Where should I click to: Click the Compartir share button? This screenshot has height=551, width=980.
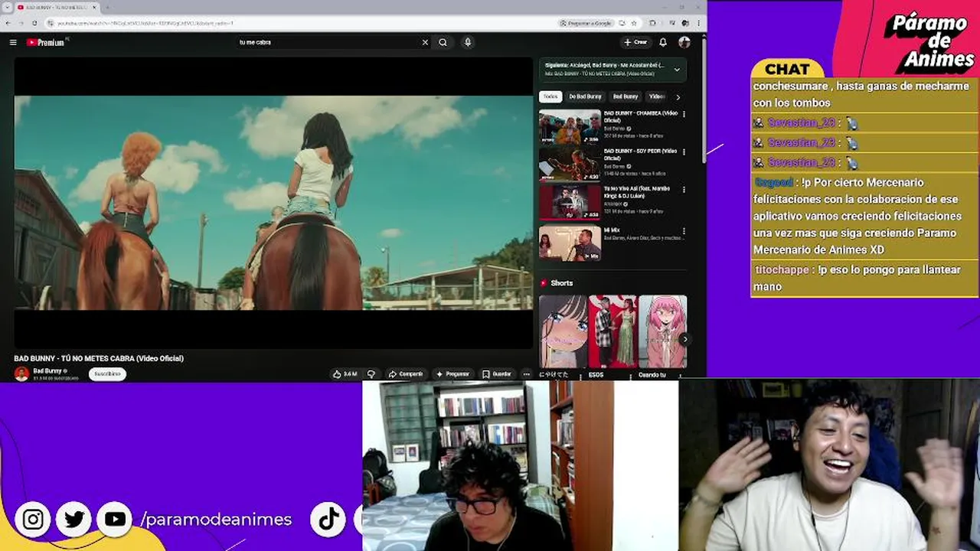[406, 374]
